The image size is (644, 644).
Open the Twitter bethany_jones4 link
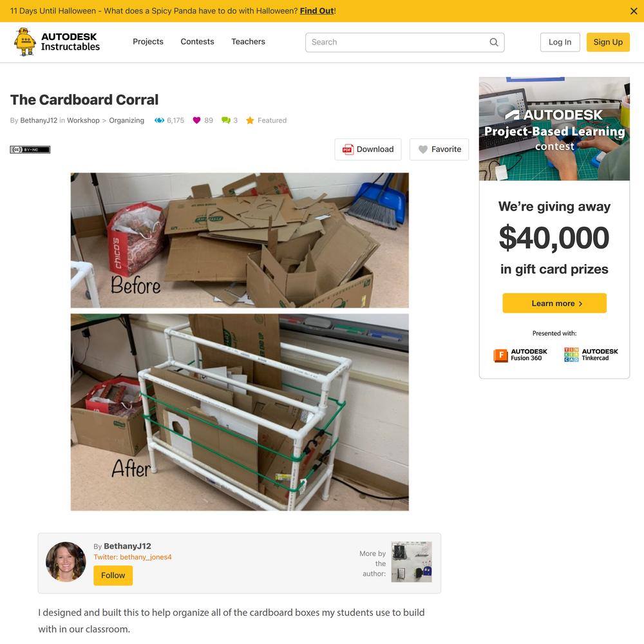point(133,557)
